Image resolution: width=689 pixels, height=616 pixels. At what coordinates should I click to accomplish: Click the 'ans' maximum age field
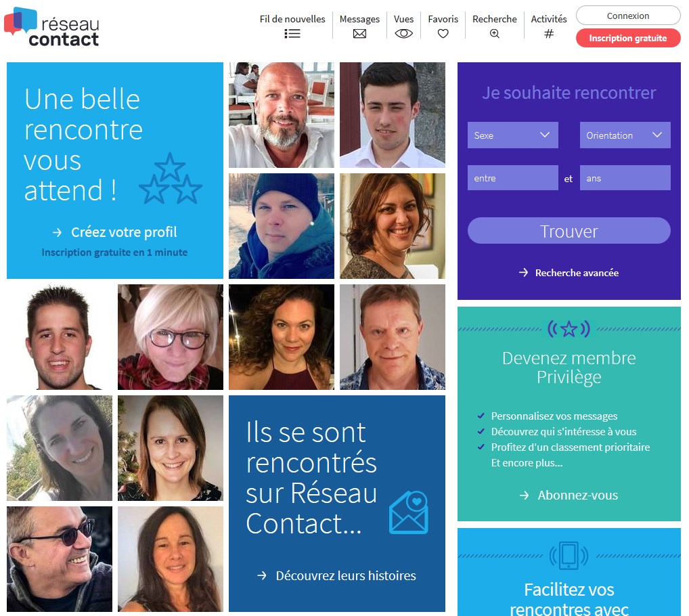coord(625,178)
